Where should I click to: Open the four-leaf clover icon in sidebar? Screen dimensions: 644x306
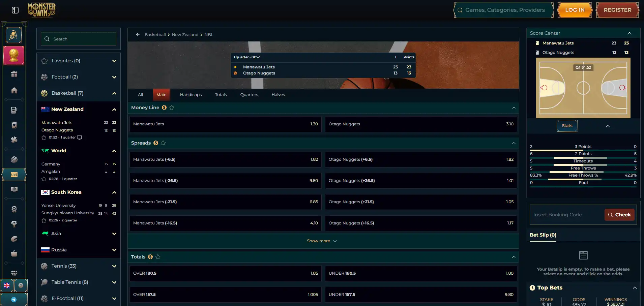pos(14,140)
